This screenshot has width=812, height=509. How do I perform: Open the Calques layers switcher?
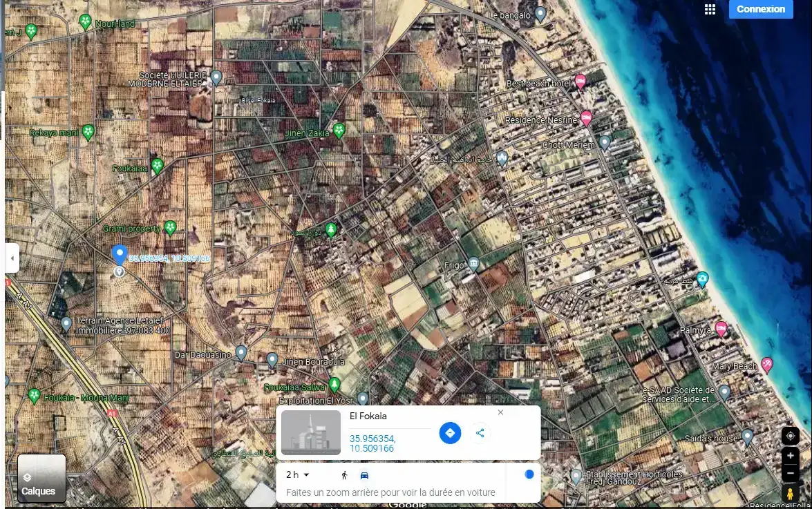coord(41,478)
